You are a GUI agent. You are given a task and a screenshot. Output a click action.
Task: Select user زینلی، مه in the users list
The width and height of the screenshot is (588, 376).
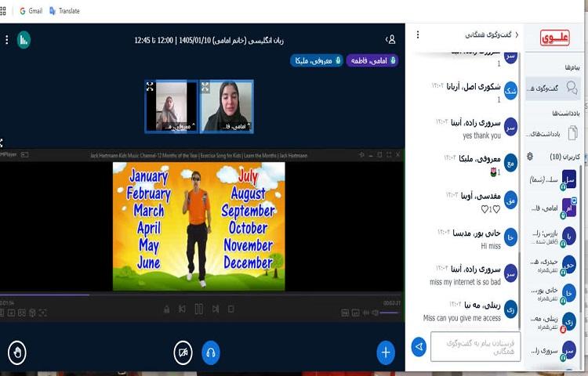point(553,323)
